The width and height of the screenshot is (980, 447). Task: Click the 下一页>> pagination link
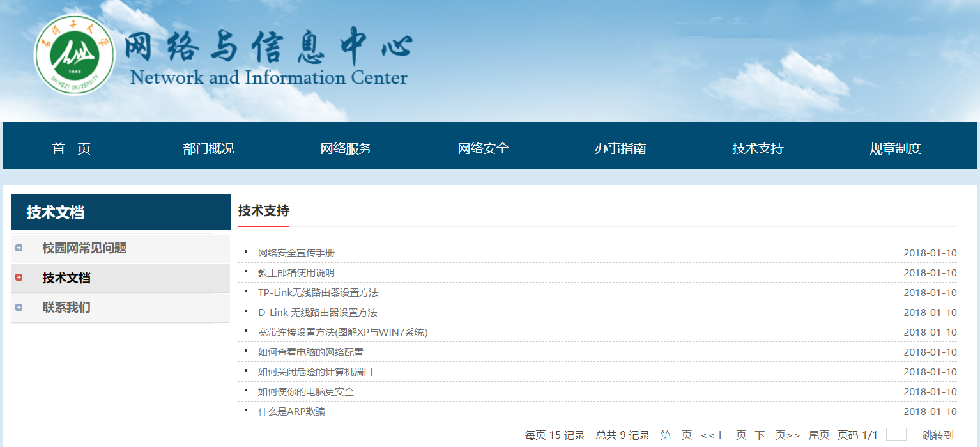click(777, 435)
